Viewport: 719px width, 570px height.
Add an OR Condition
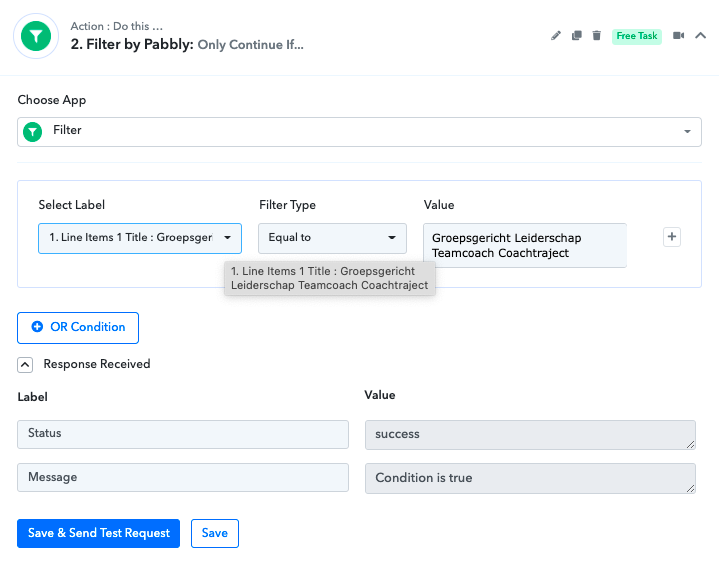[x=78, y=327]
